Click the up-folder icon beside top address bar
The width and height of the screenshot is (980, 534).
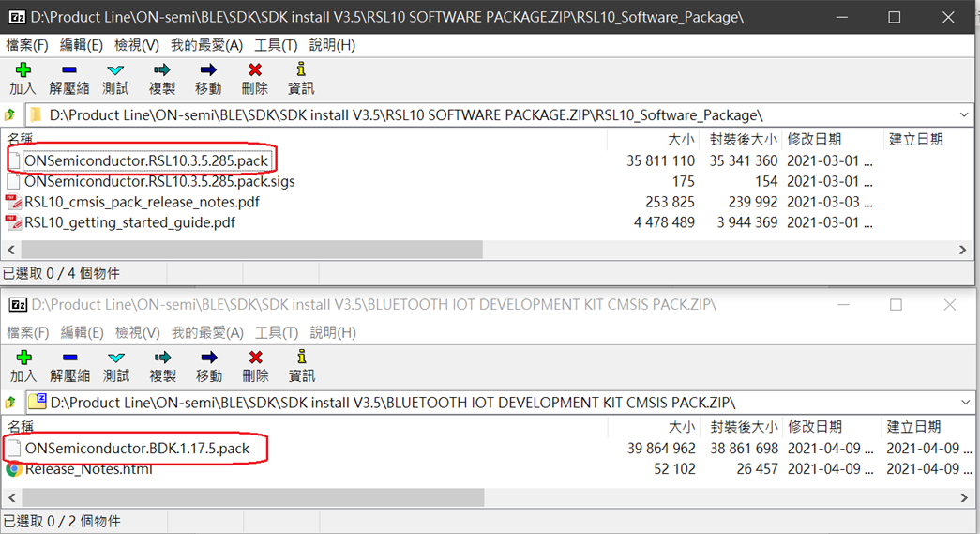pos(10,115)
